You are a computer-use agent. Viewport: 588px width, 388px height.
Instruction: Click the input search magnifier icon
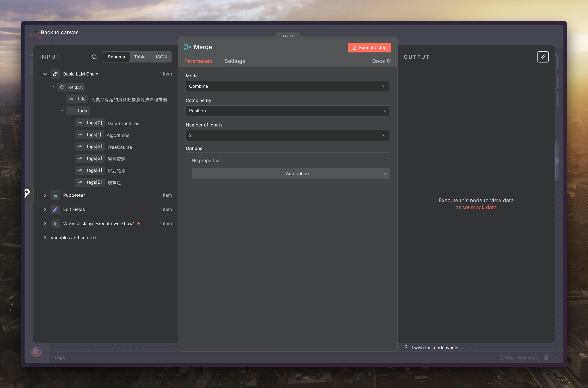coord(94,57)
